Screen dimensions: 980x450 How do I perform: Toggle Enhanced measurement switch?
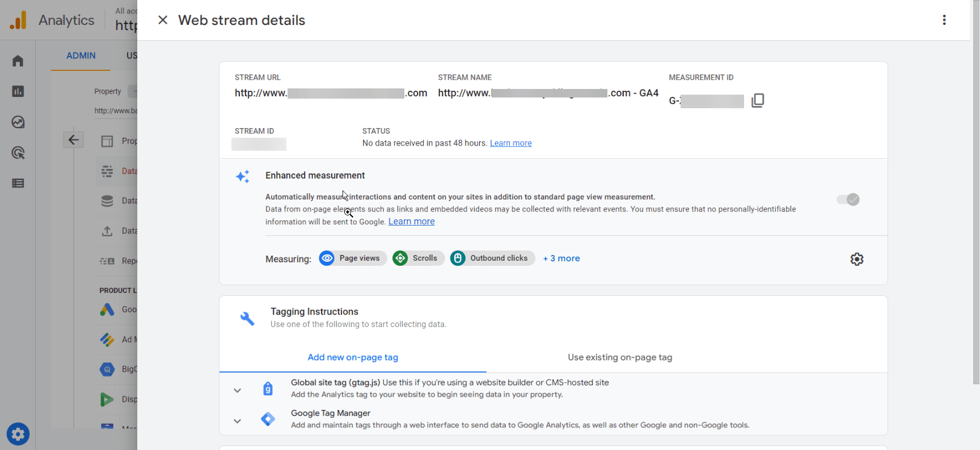848,199
